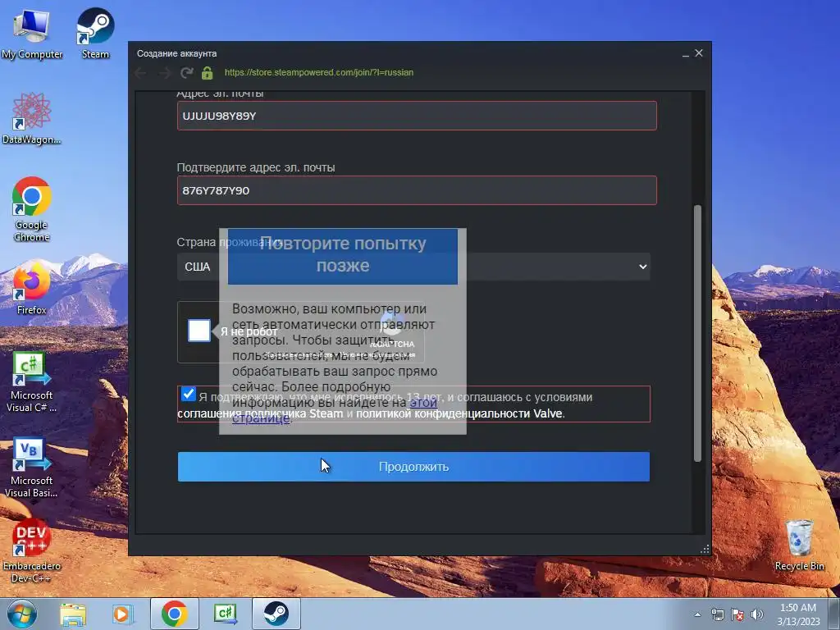Go back in the Steam browser window

pos(140,73)
